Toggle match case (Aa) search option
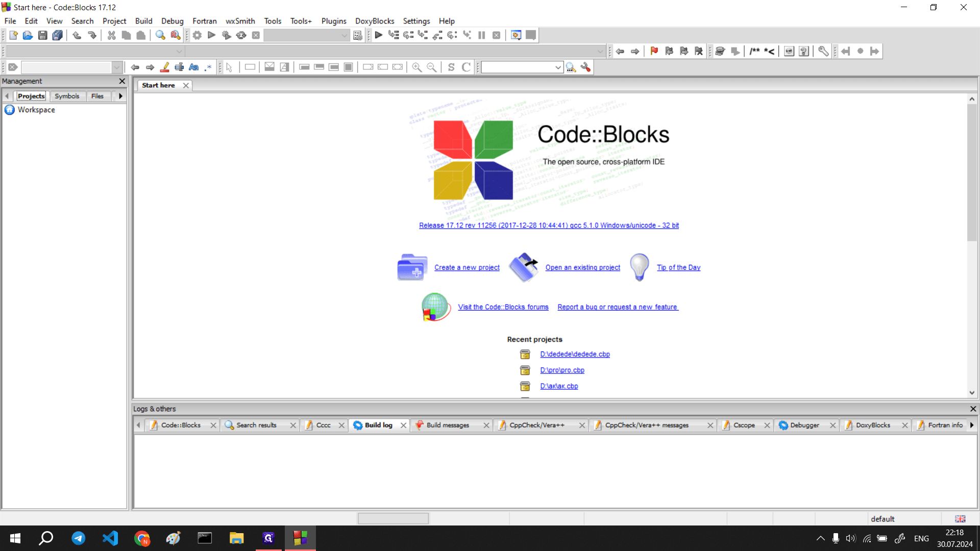The image size is (980, 551). point(194,67)
